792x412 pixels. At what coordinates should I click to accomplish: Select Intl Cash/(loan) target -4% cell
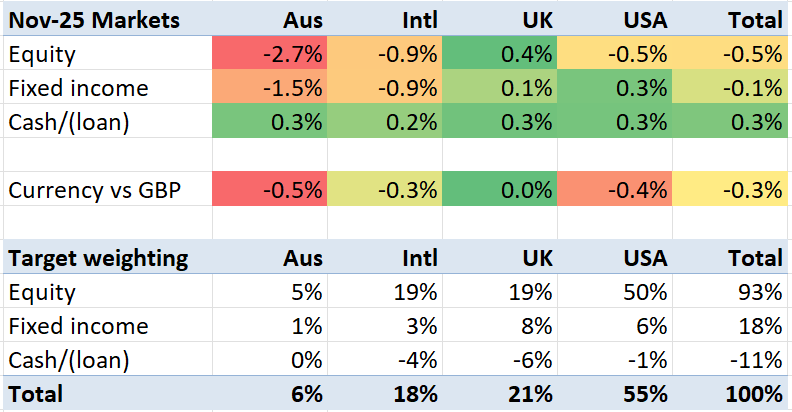[385, 360]
